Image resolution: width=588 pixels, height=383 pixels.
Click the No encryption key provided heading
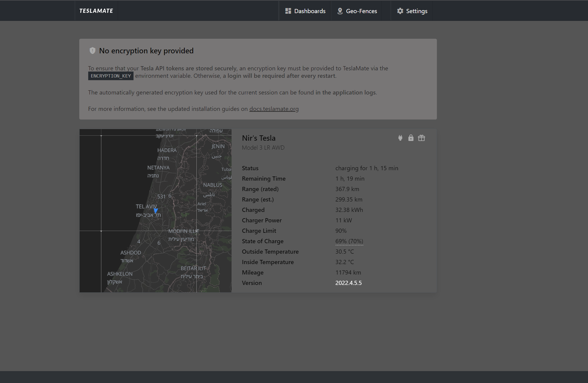(x=146, y=51)
